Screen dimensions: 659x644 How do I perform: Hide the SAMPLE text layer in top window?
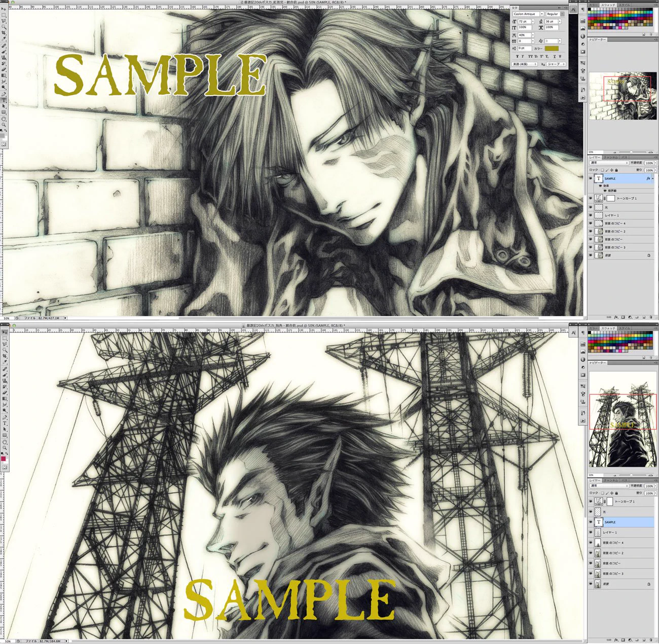[591, 178]
